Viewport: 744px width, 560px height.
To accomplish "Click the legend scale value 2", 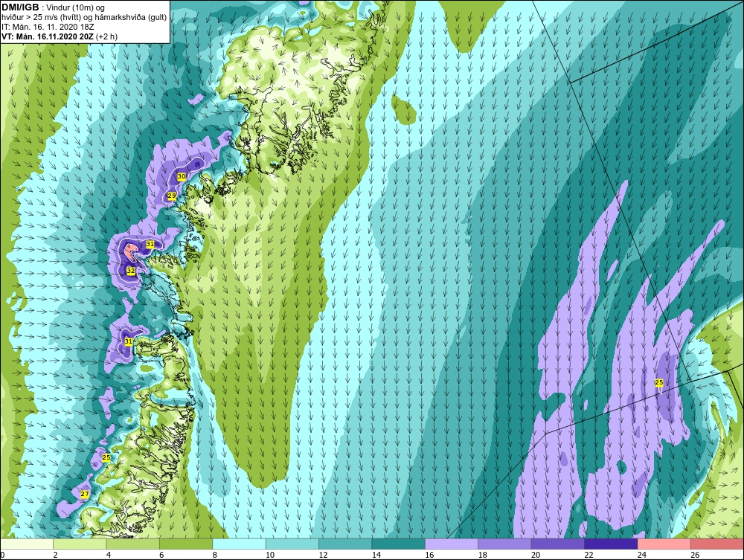I will point(56,555).
